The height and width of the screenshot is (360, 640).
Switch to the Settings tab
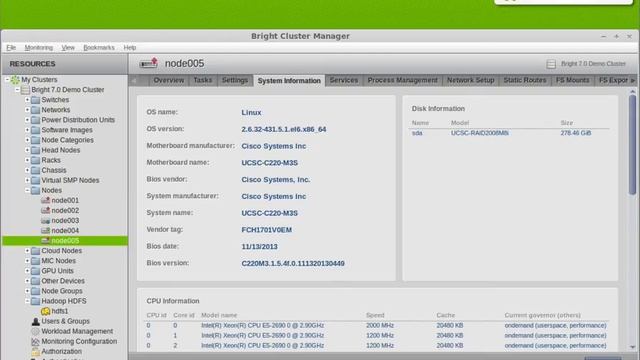(x=235, y=80)
